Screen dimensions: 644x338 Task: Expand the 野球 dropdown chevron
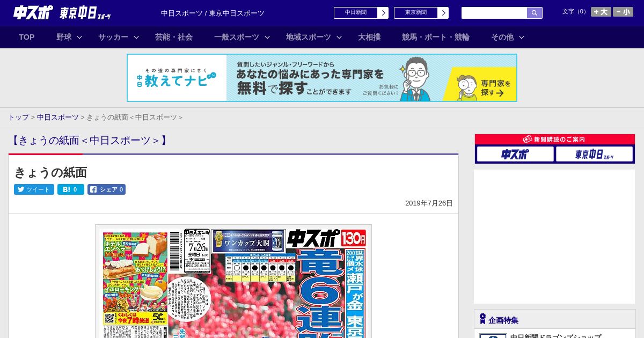click(x=79, y=37)
